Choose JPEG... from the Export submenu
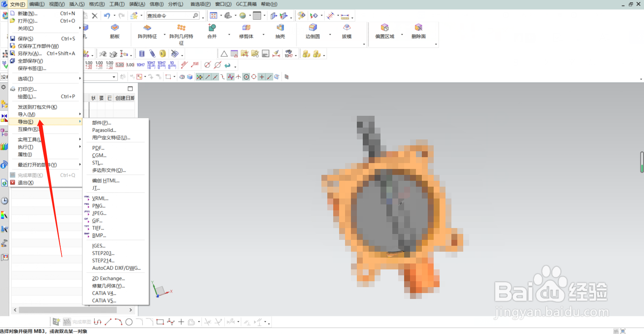Viewport: 644px width, 334px height. (x=99, y=213)
